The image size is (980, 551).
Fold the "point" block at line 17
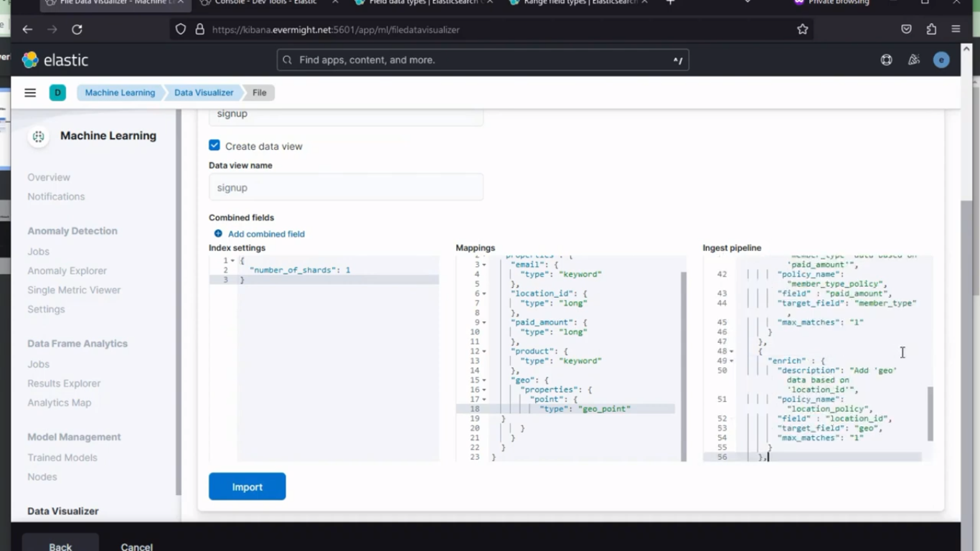pyautogui.click(x=484, y=400)
